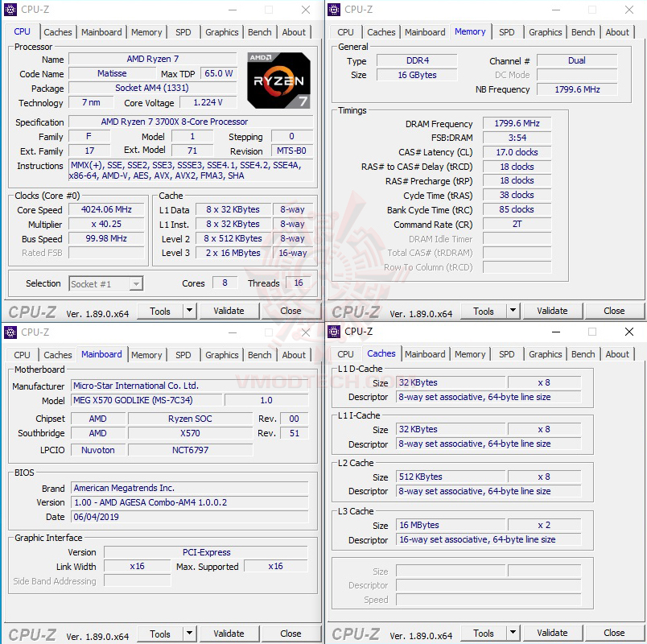The width and height of the screenshot is (647, 644).
Task: Click Validate in the Memory window
Action: (553, 311)
